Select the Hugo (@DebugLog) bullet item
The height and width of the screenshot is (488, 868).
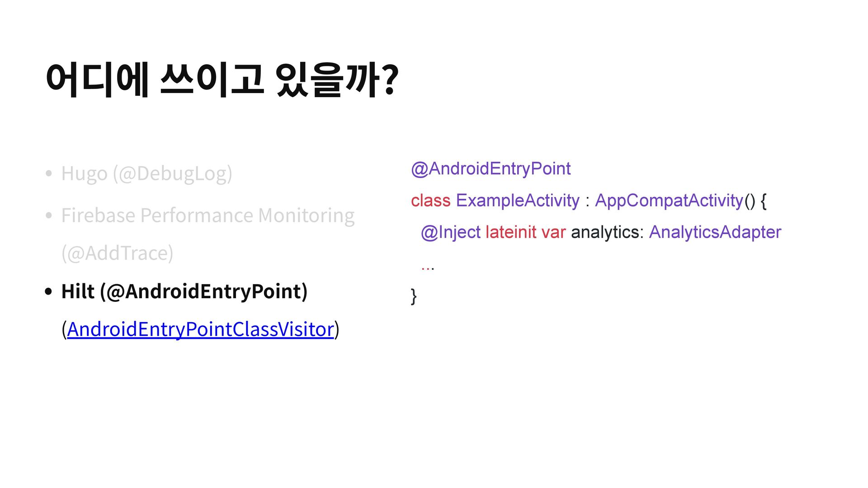click(146, 174)
